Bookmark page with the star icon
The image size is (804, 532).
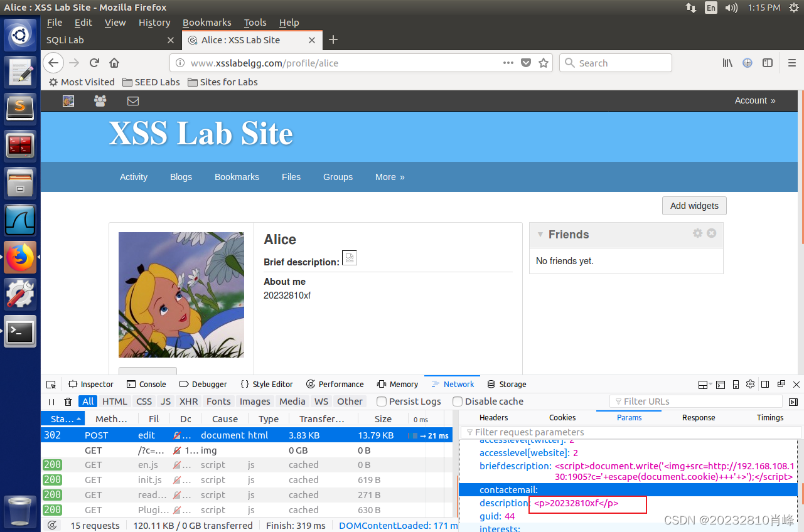544,63
